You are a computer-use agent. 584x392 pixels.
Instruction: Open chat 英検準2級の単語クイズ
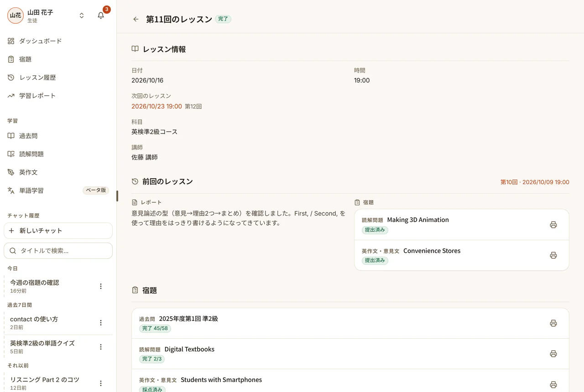49,347
